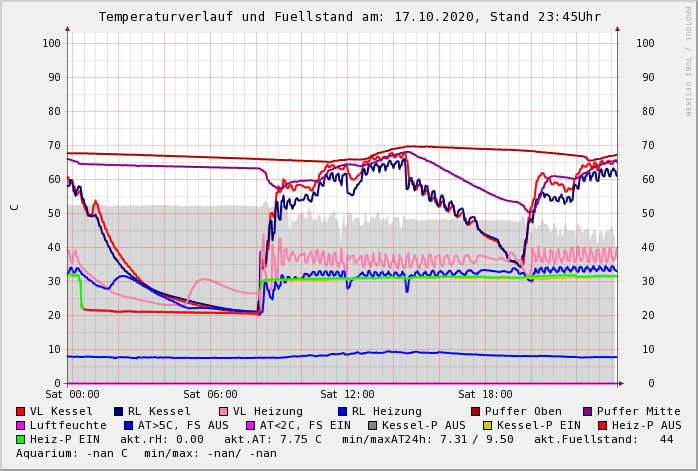Click the Sat 06:00 time axis label
698x471 pixels.
[209, 395]
